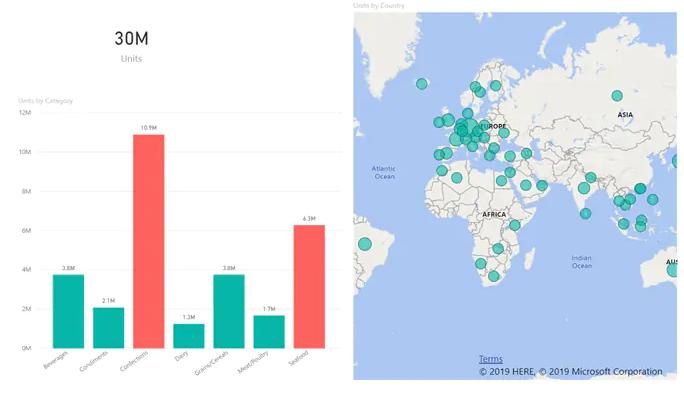This screenshot has height=395, width=684.
Task: Click the Atlantic Ocean map label
Action: click(384, 172)
